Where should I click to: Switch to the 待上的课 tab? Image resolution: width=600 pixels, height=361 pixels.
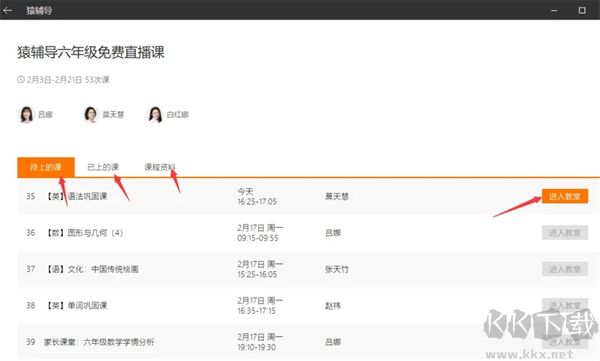pos(46,167)
